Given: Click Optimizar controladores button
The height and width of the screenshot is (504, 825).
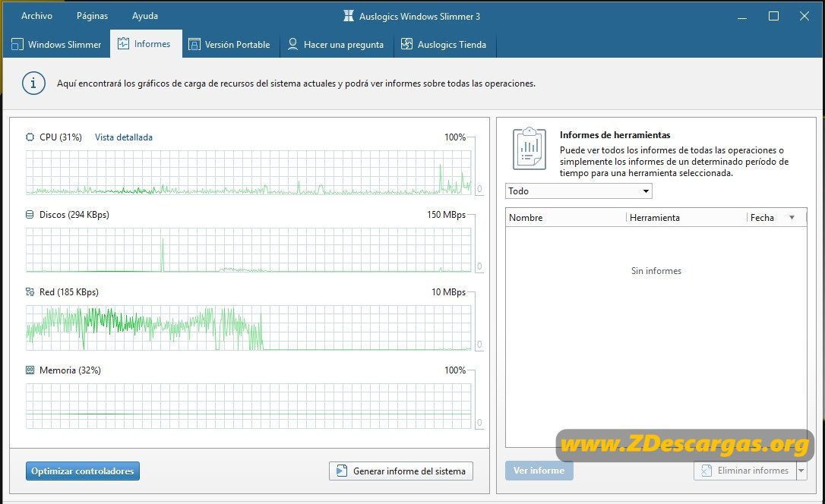Looking at the screenshot, I should [83, 471].
